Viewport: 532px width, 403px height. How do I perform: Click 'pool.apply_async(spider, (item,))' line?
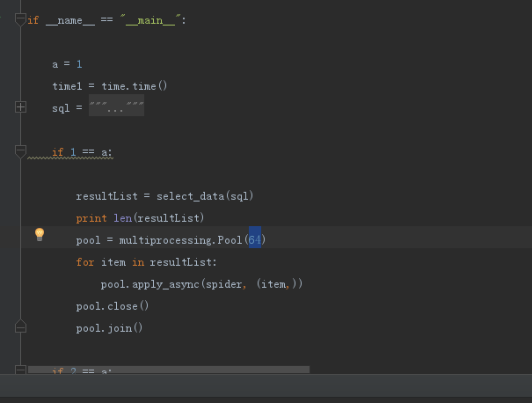[201, 284]
